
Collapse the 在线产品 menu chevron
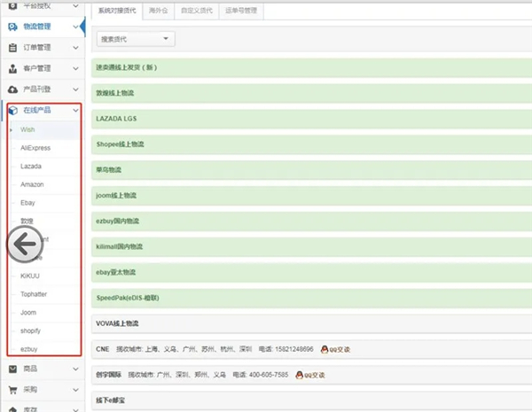coord(76,110)
